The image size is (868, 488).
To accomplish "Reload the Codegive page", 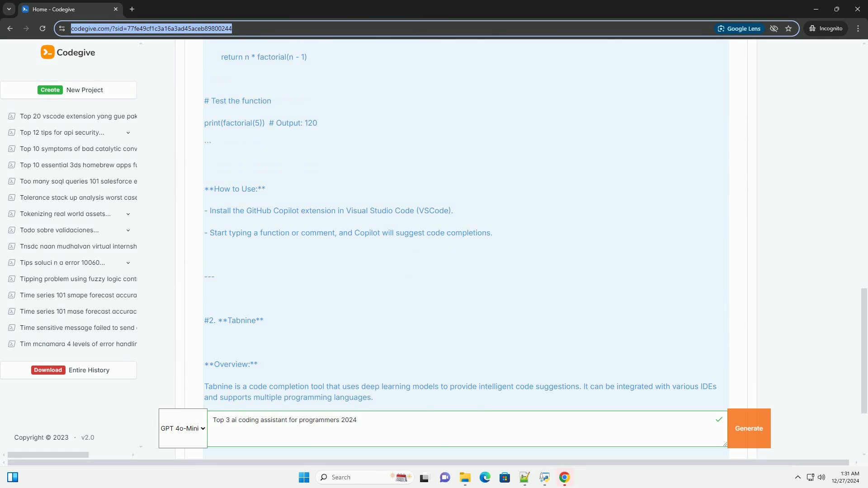I will pyautogui.click(x=42, y=28).
